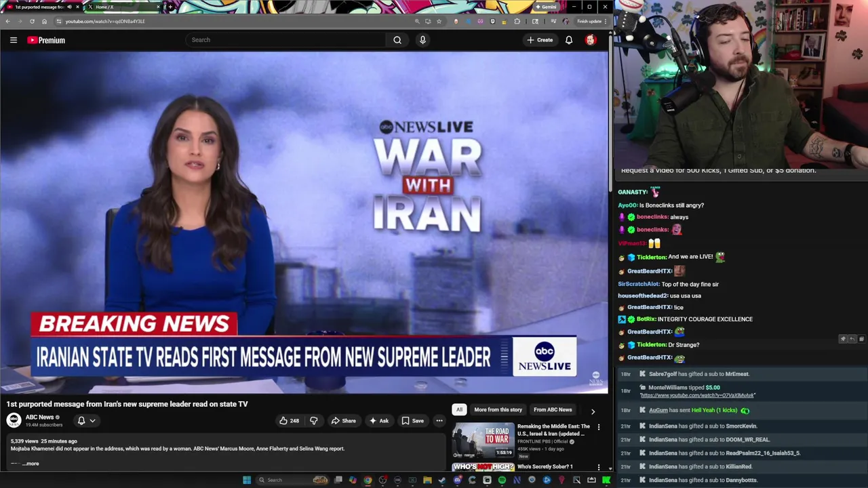The height and width of the screenshot is (488, 868).
Task: Select the From ABC News chip
Action: [x=553, y=409]
